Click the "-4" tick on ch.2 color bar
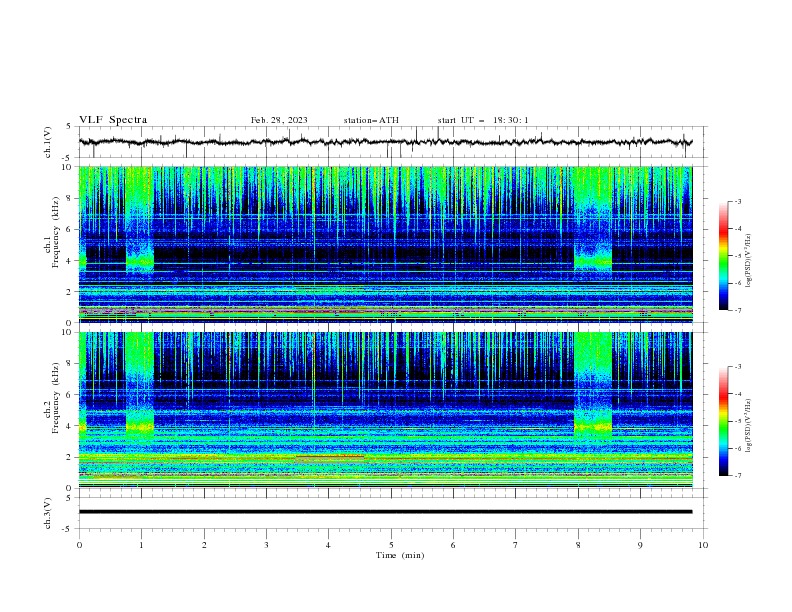 737,394
